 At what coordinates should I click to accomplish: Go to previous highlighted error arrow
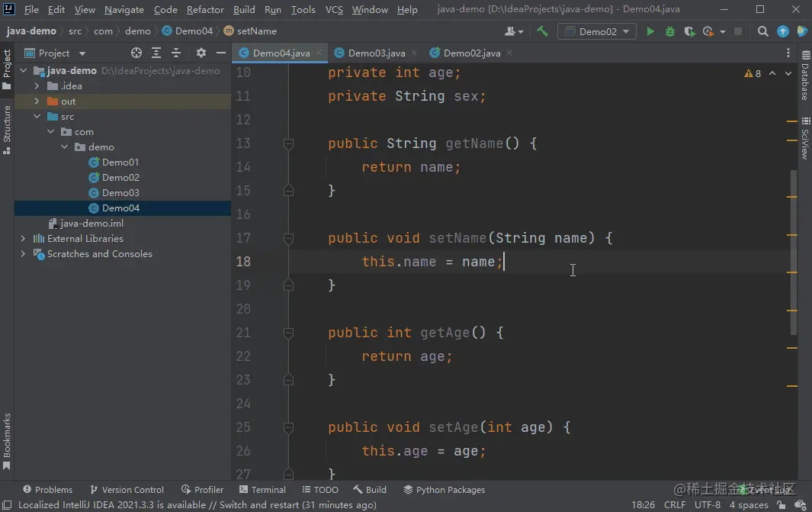point(772,73)
